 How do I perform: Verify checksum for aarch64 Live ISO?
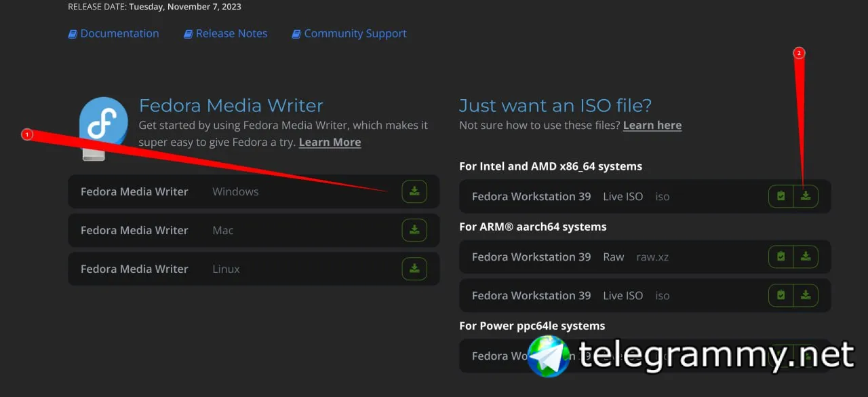coord(781,295)
